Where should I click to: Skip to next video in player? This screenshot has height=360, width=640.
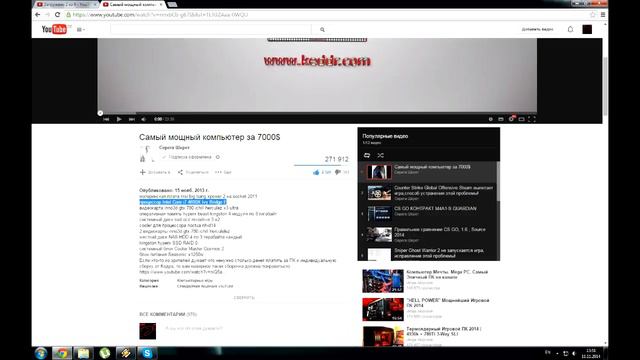131,119
